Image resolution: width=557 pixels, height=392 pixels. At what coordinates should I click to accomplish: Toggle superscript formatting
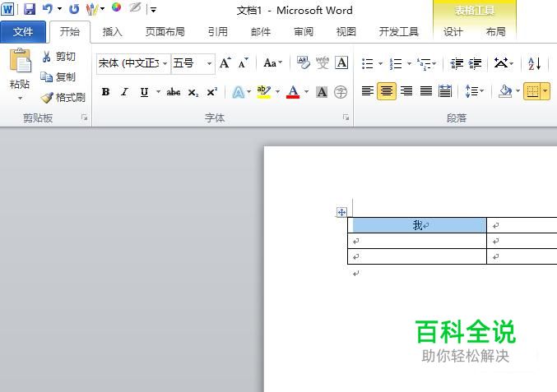click(211, 92)
